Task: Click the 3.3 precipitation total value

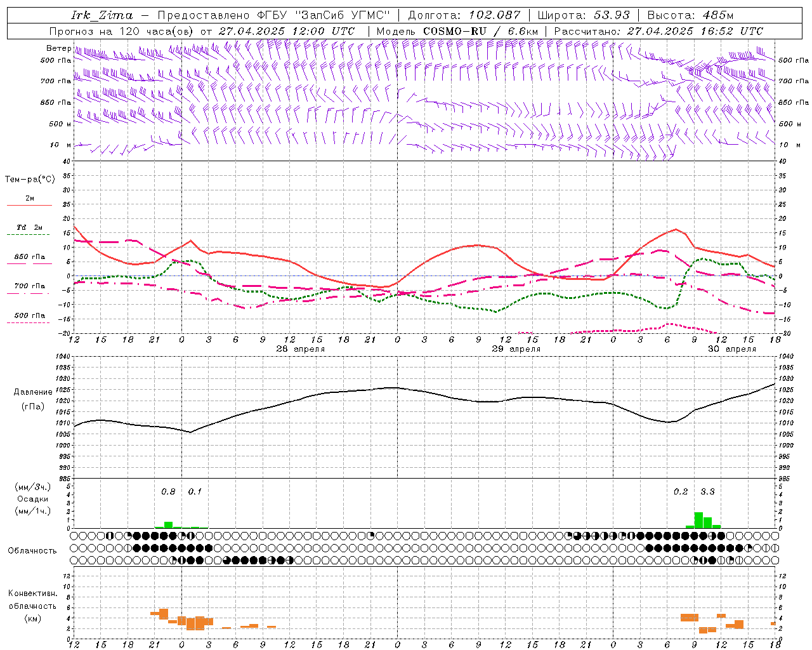Action: click(x=707, y=492)
